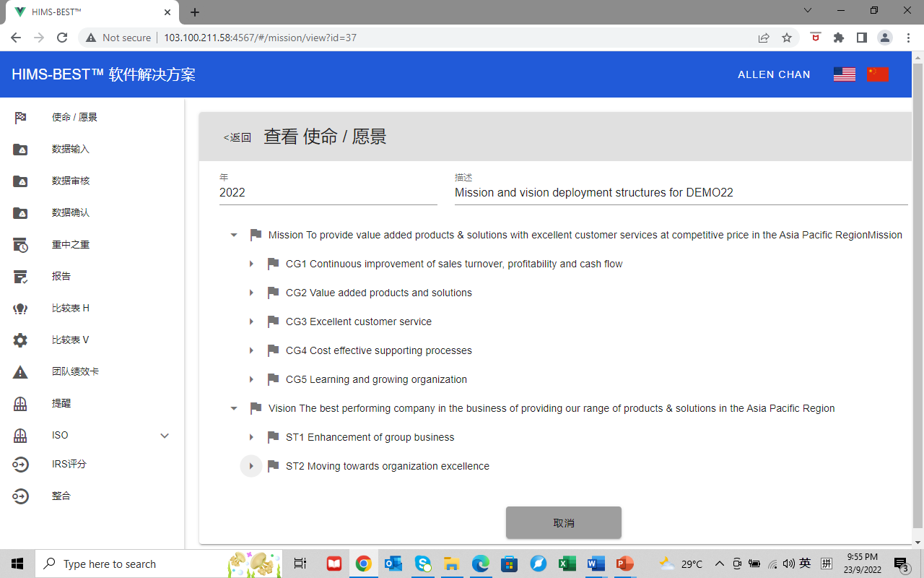Open the 数据审核 sidebar menu item
The image size is (924, 578).
(71, 181)
